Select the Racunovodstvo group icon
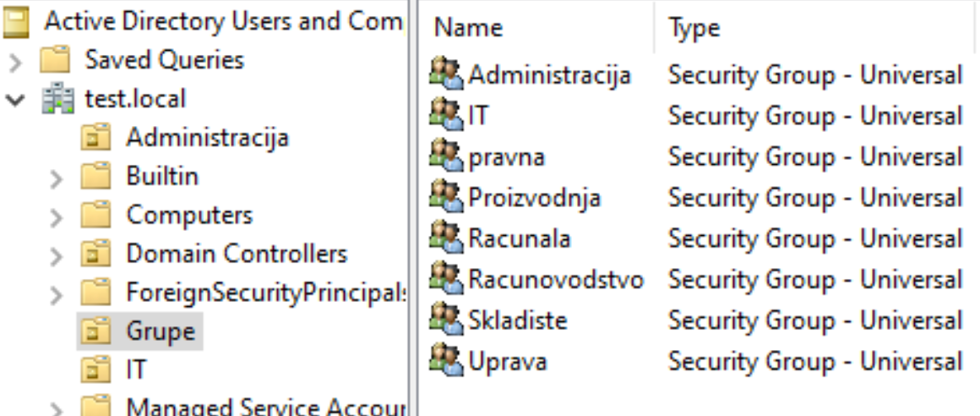 [446, 279]
